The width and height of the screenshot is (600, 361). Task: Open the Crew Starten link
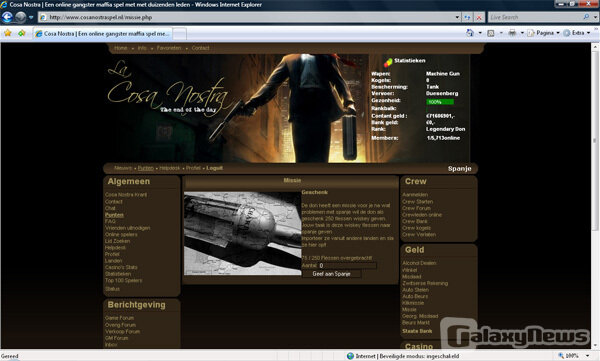click(x=417, y=201)
